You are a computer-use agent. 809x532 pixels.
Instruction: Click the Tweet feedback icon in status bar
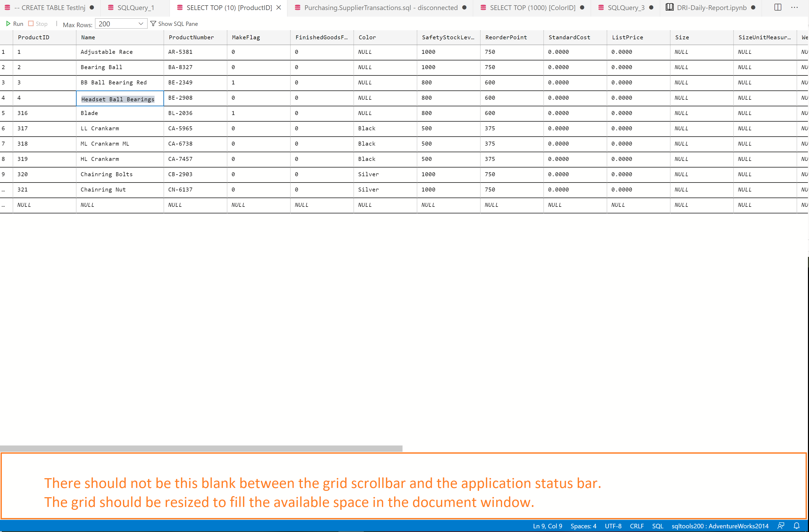point(781,526)
